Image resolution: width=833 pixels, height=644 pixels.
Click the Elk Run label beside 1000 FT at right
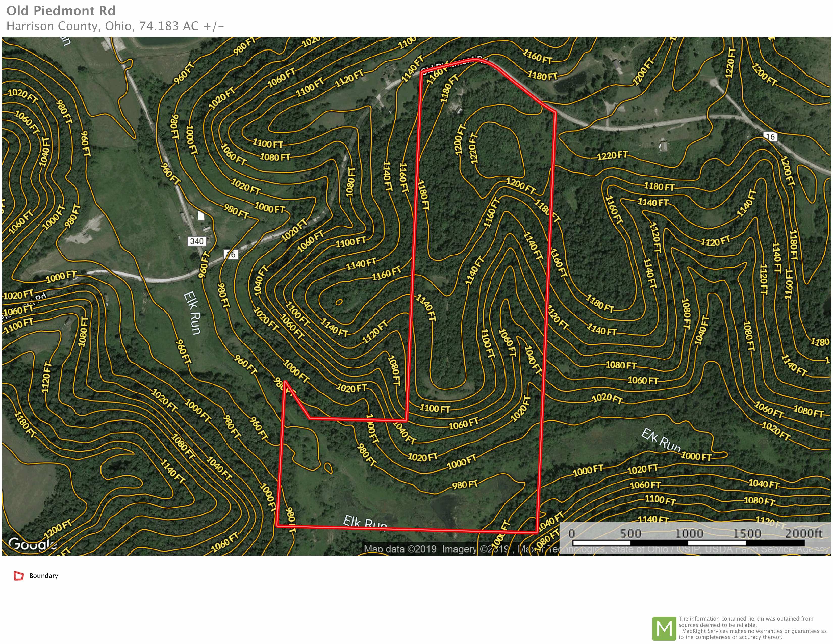point(661,440)
